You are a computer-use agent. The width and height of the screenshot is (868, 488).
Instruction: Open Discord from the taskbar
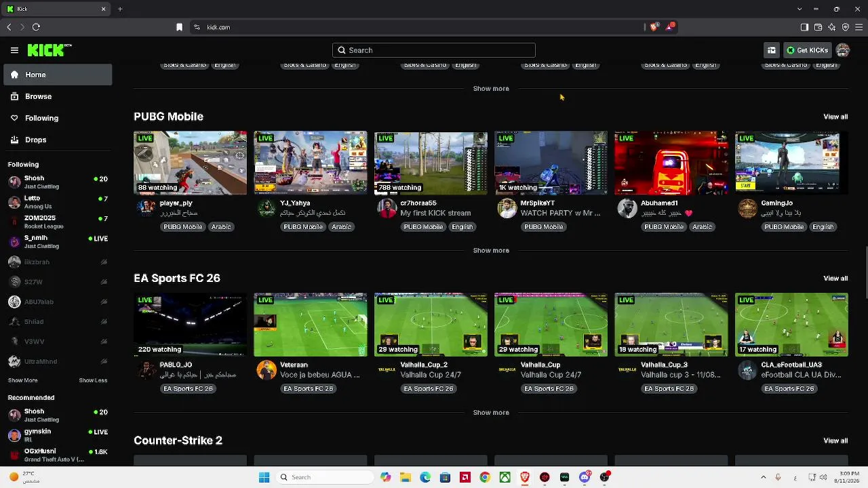coord(585,477)
